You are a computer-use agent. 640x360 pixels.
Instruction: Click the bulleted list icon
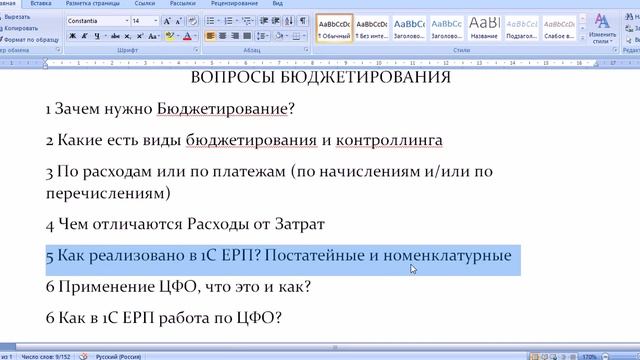[x=210, y=21]
